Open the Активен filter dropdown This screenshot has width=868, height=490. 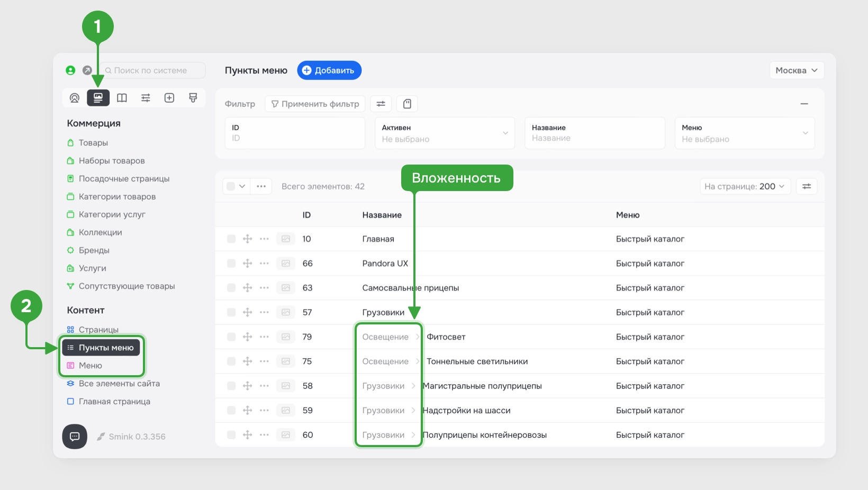tap(445, 133)
